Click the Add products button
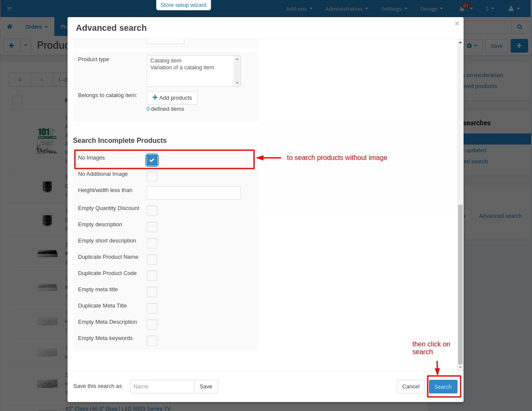Viewport: 532px width, 411px height. 172,98
